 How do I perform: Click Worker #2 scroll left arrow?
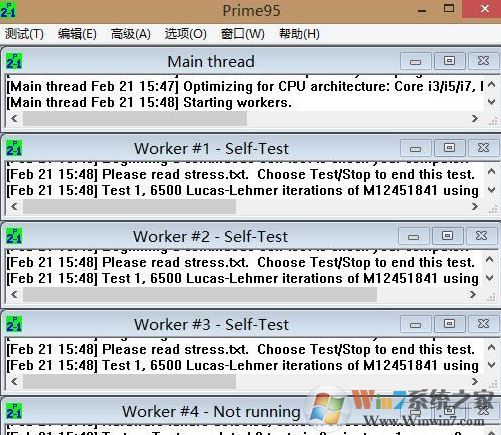click(14, 294)
